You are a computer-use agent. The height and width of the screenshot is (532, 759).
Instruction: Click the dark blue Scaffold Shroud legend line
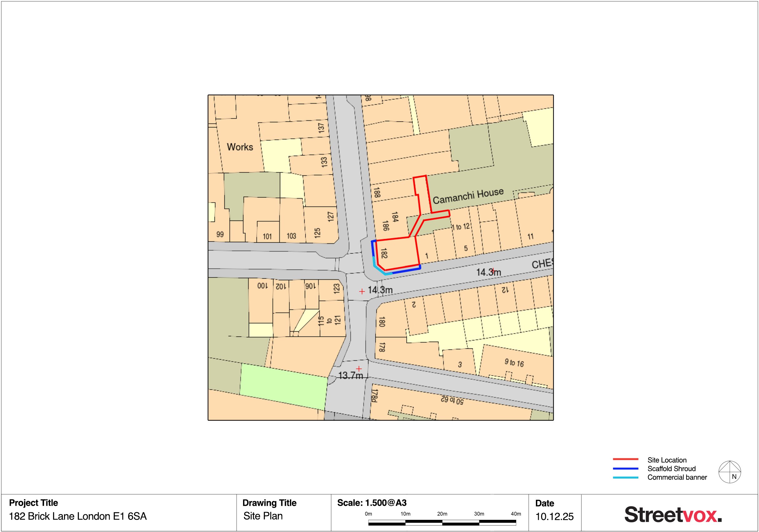(x=626, y=469)
